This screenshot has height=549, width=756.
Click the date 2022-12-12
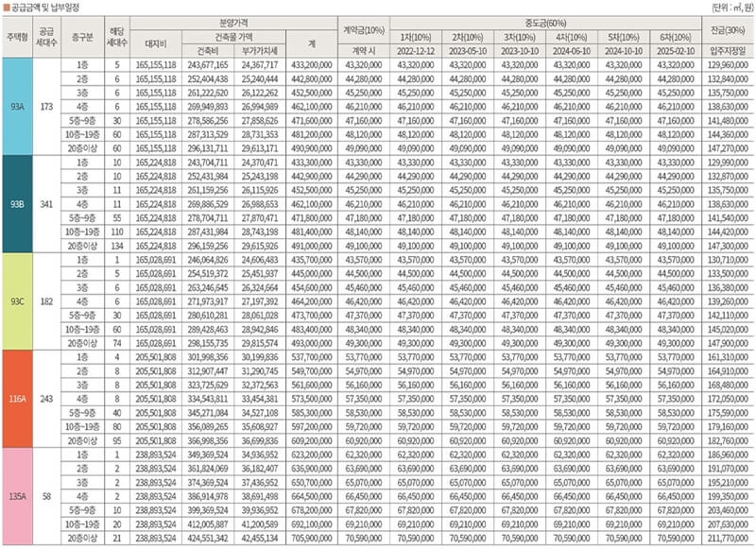click(416, 51)
